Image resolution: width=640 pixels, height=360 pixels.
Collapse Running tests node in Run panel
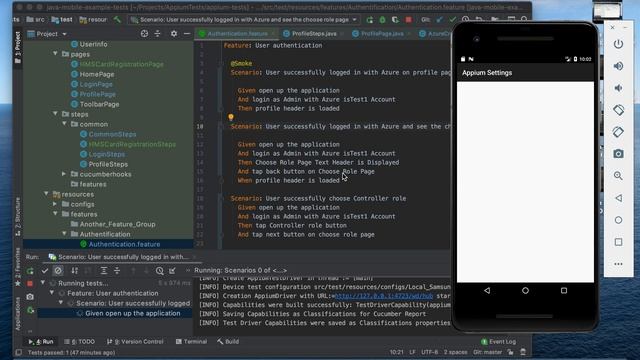coord(43,282)
